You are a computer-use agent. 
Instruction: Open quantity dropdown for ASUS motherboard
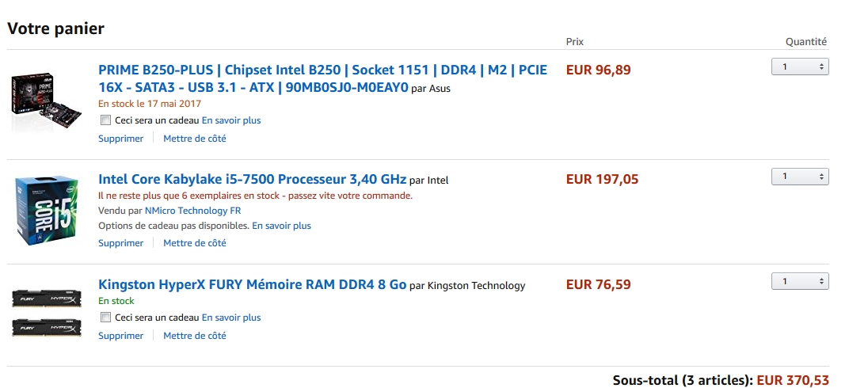[x=800, y=67]
